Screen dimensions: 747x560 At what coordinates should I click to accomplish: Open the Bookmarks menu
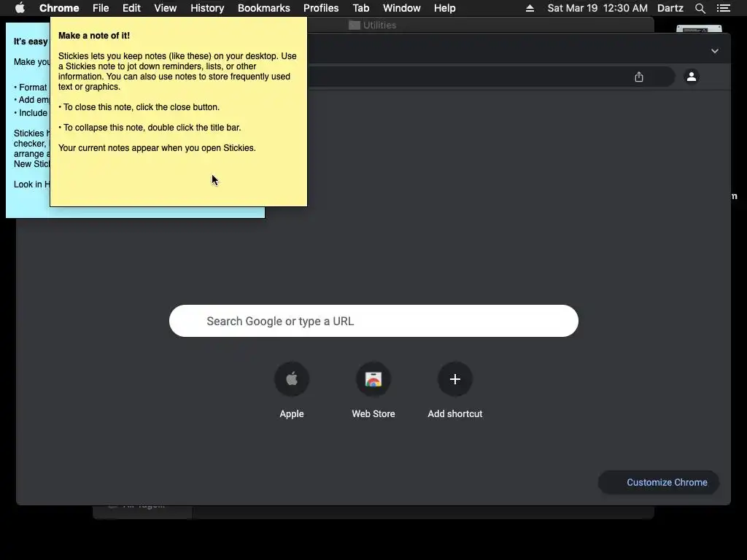(264, 8)
